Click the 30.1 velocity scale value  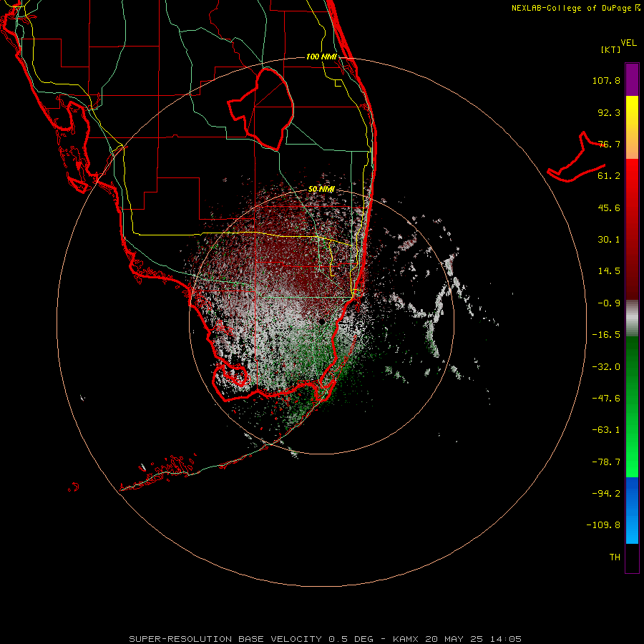609,240
